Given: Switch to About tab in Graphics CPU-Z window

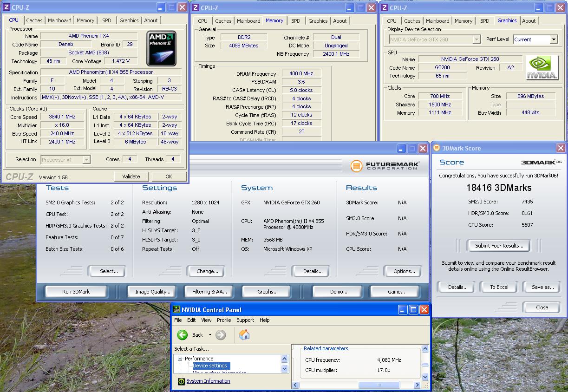Looking at the screenshot, I should (x=529, y=21).
